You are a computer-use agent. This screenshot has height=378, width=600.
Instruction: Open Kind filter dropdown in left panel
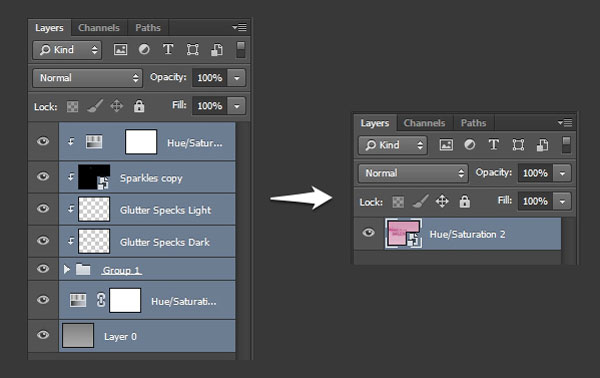click(x=67, y=50)
